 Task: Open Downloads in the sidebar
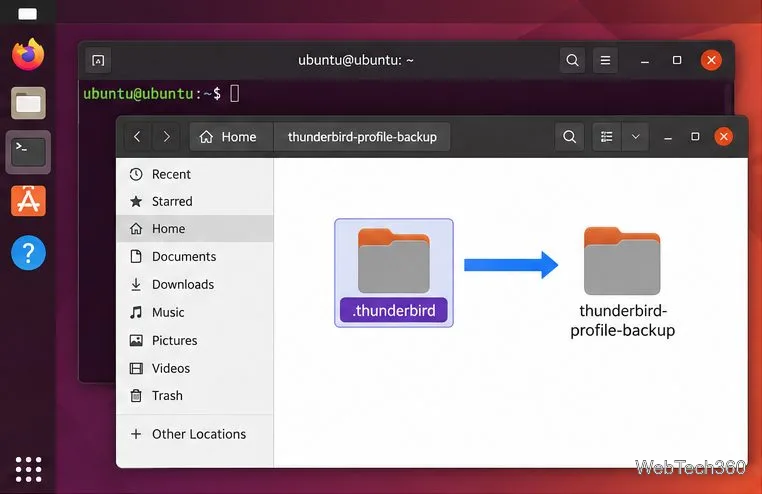tap(195, 284)
